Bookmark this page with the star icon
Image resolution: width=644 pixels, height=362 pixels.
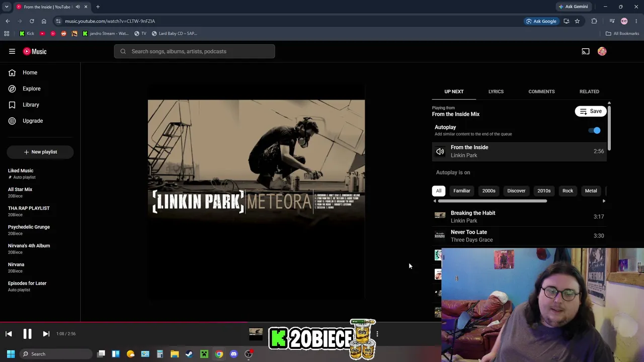pos(577,21)
